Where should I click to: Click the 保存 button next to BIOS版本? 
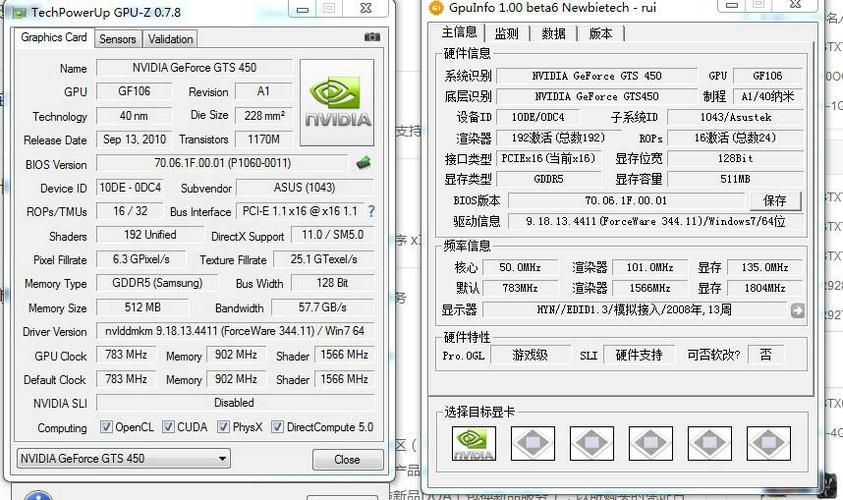(775, 201)
